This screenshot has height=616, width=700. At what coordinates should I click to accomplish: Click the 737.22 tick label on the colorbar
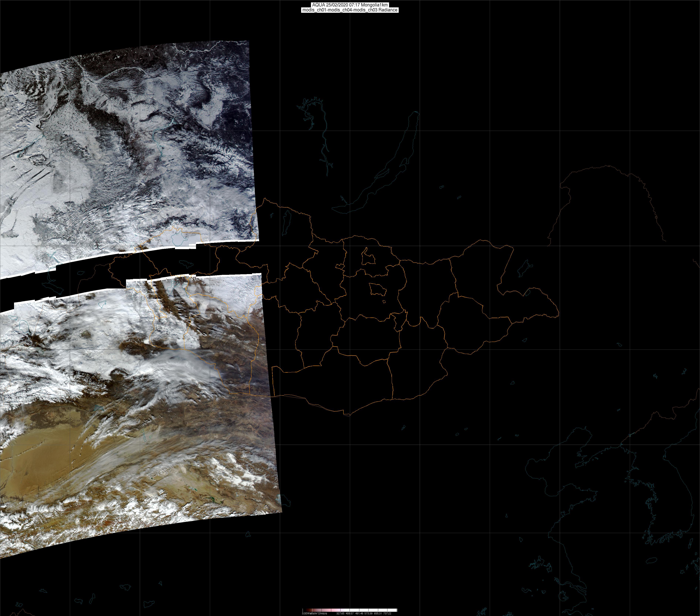click(x=387, y=613)
